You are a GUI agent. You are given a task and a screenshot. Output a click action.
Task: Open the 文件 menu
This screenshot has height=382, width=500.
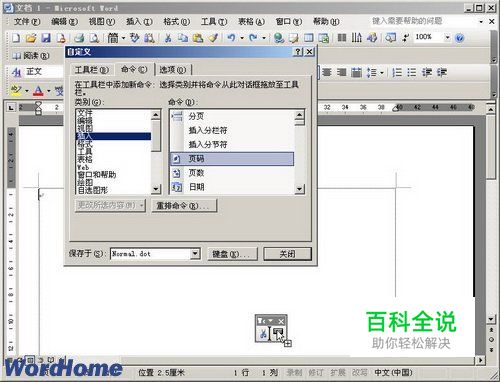[27, 22]
